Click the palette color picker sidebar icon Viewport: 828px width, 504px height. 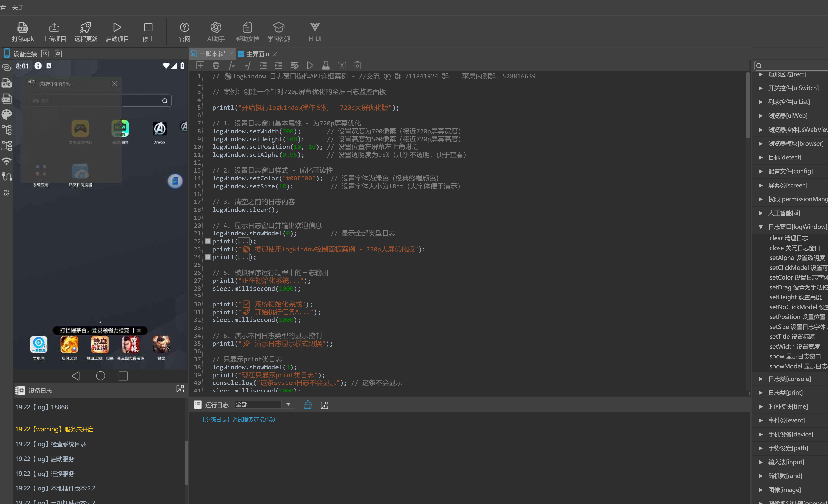(x=7, y=115)
